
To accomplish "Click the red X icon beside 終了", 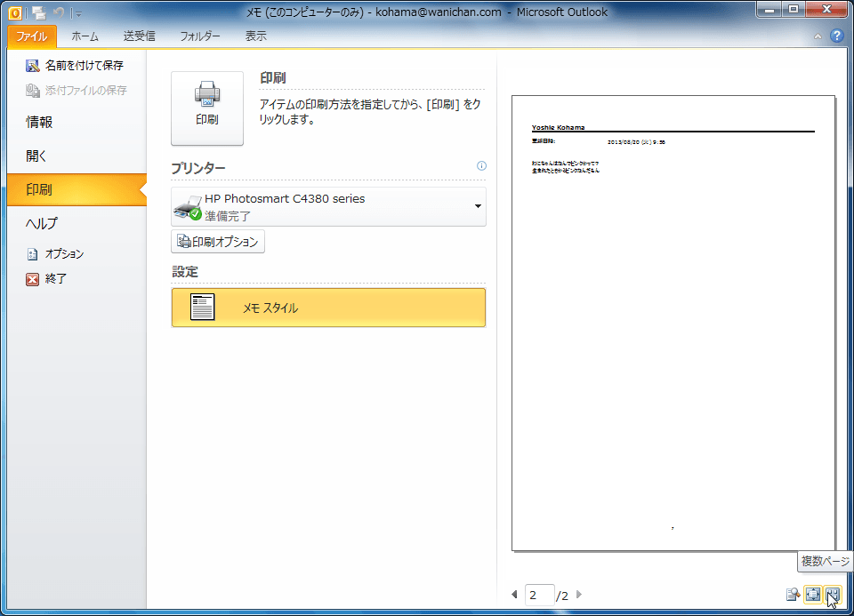I will tap(33, 279).
